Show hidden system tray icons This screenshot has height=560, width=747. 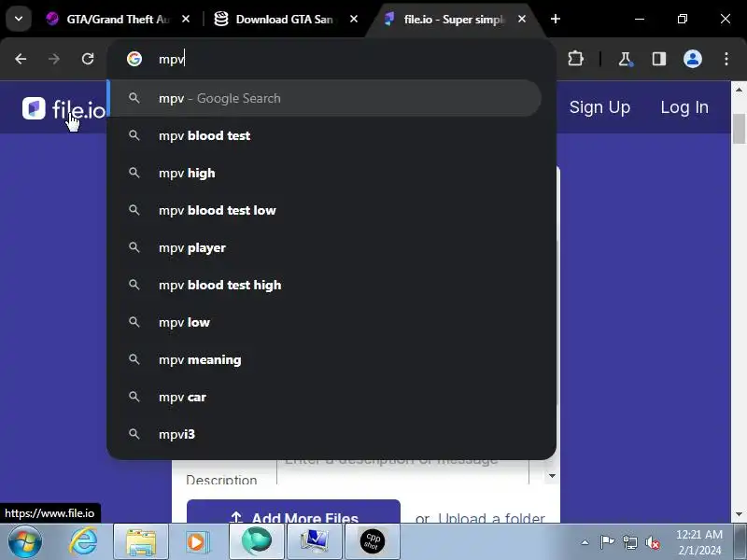pos(585,542)
